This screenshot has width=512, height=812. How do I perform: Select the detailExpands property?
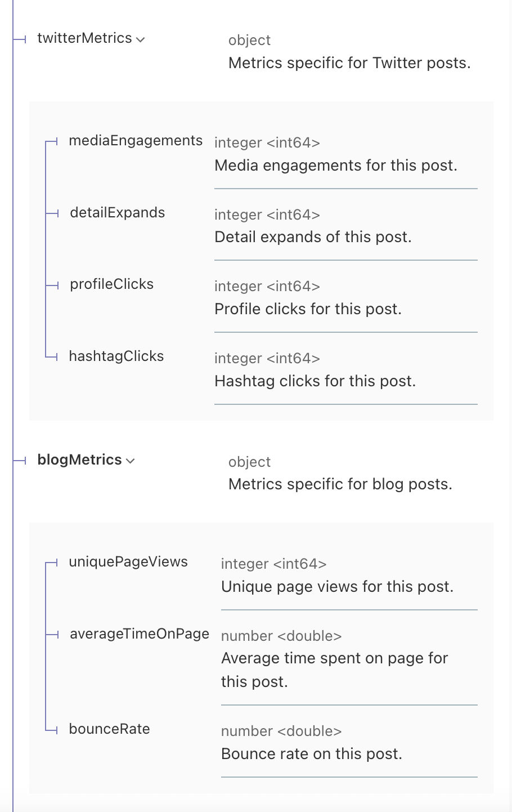point(117,212)
